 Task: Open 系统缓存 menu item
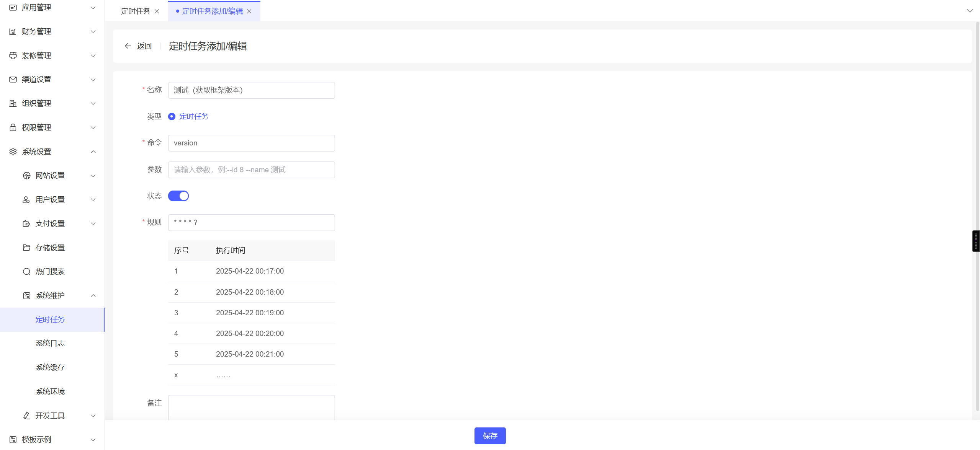point(50,368)
